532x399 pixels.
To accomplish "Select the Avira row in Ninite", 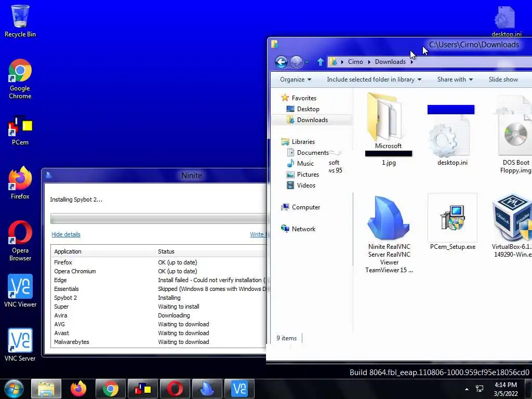I will pyautogui.click(x=158, y=315).
